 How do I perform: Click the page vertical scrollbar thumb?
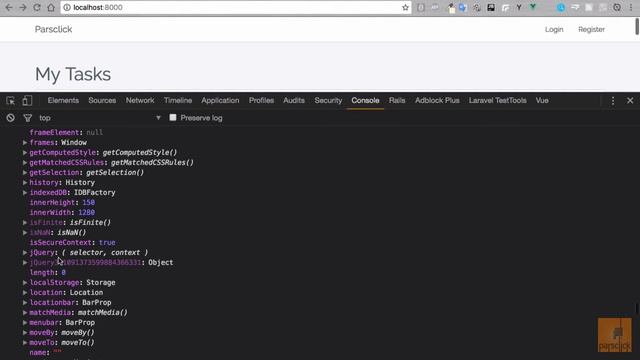[637, 27]
